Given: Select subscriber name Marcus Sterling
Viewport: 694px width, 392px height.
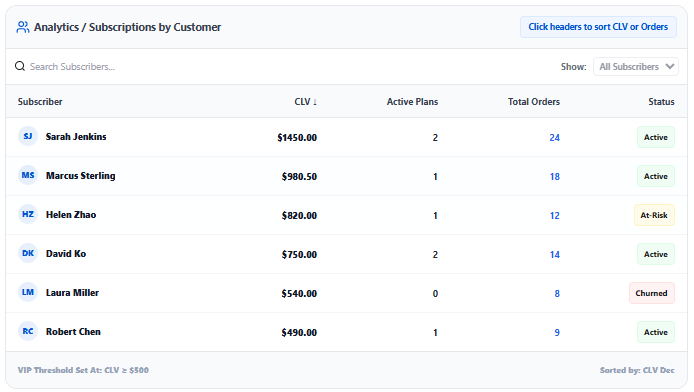Looking at the screenshot, I should click(81, 176).
